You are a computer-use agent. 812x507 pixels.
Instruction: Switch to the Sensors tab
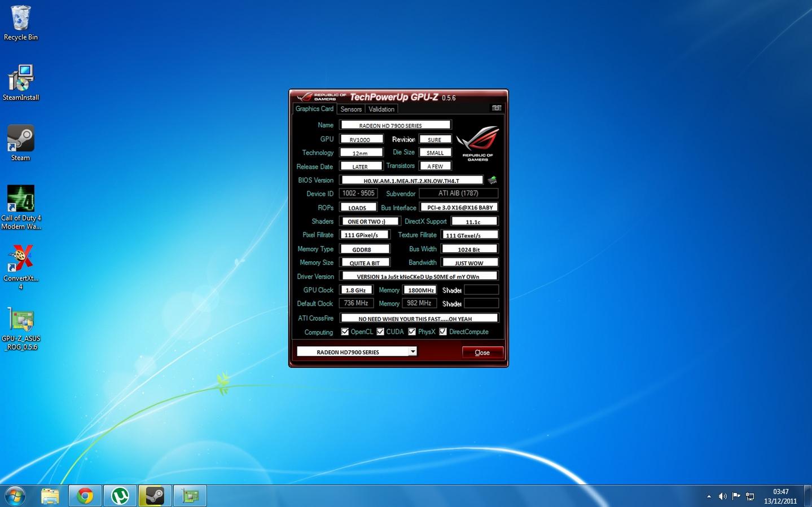click(x=351, y=109)
